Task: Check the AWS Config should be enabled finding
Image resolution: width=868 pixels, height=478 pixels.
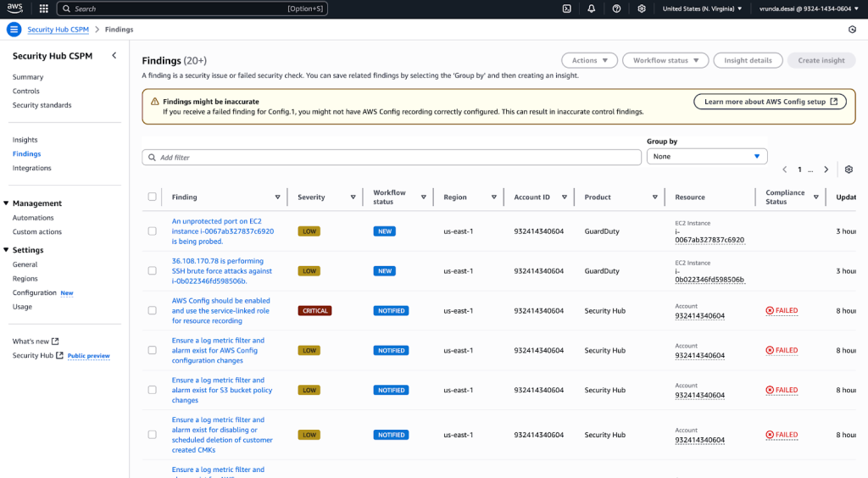Action: click(153, 311)
